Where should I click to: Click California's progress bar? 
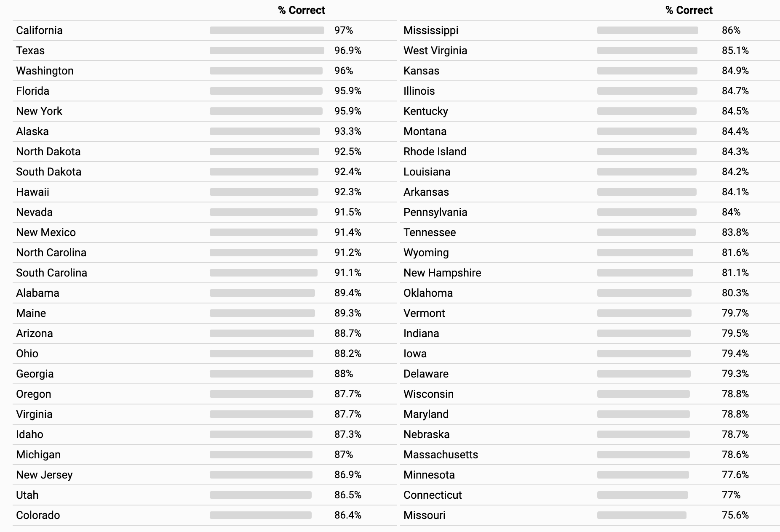[x=267, y=30]
